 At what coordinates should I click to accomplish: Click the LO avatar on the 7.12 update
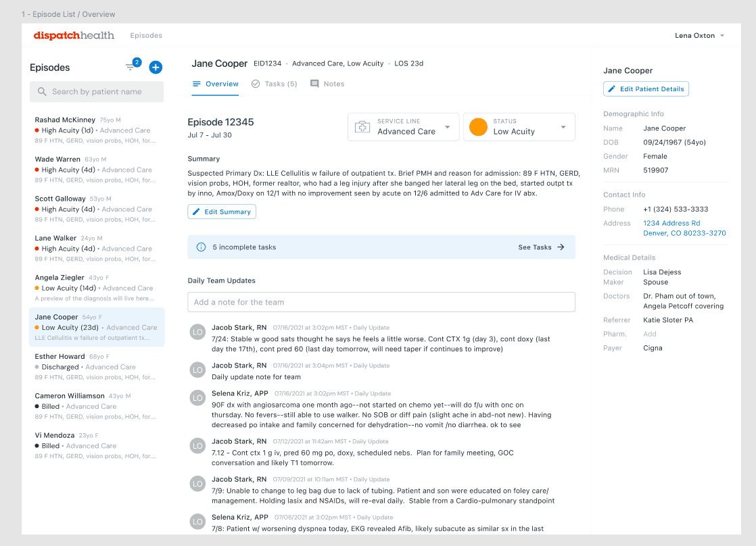pos(197,446)
